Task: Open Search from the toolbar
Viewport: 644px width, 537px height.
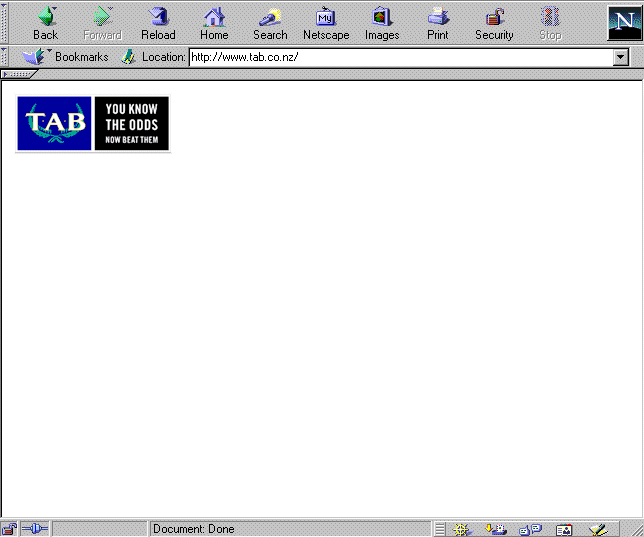Action: click(270, 23)
